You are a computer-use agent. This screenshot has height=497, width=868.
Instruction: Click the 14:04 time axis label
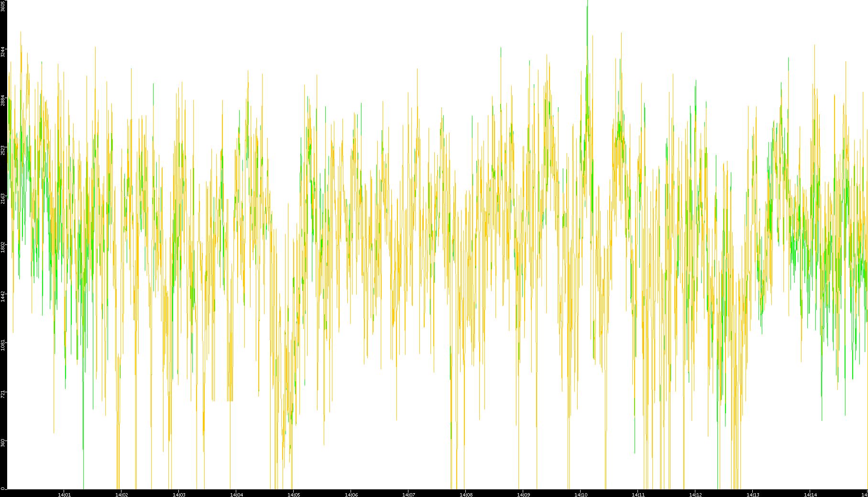[236, 495]
